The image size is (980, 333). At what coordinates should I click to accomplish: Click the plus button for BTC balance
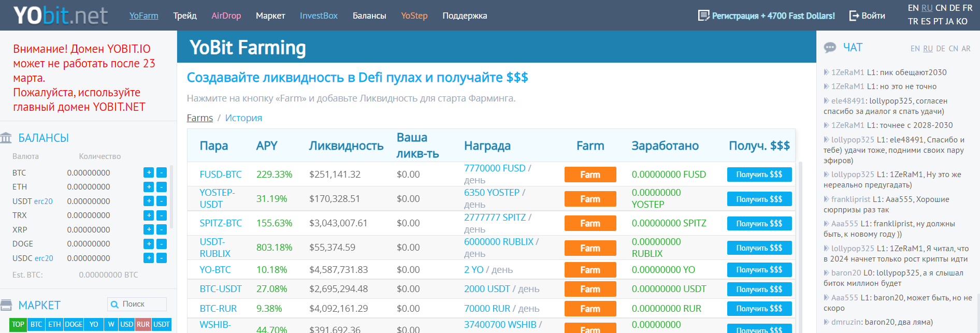click(149, 172)
